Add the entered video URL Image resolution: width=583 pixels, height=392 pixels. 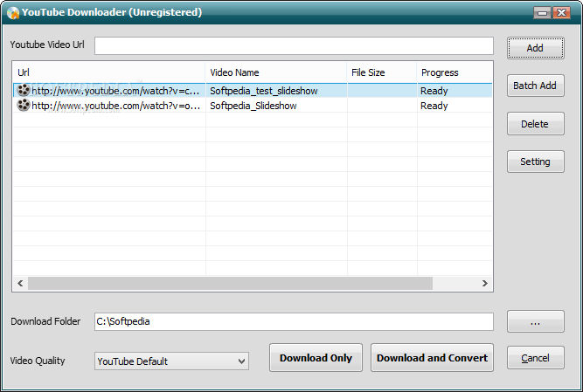536,48
